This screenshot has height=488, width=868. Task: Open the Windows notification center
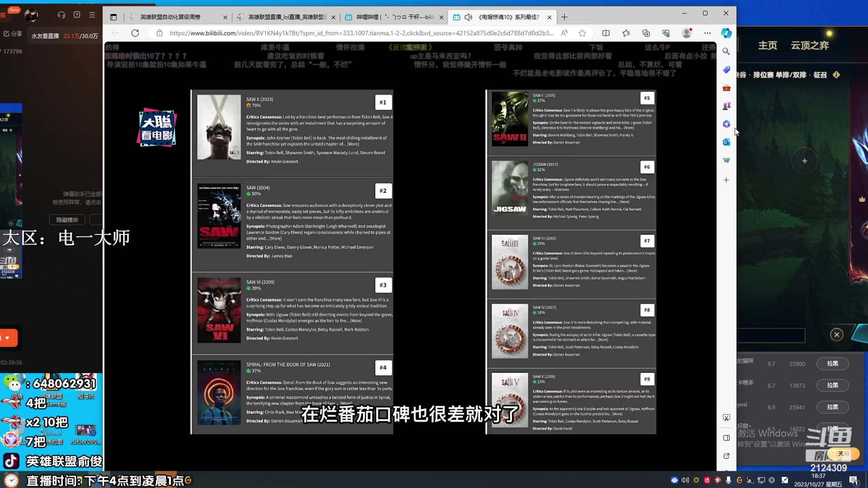854,480
